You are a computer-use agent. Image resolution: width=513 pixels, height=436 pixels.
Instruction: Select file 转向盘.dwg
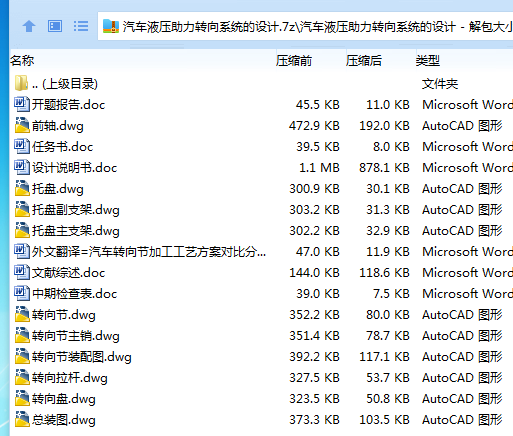(x=64, y=399)
